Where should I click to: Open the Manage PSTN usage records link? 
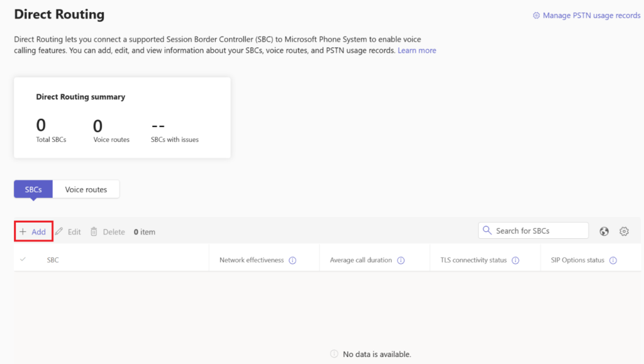[591, 16]
